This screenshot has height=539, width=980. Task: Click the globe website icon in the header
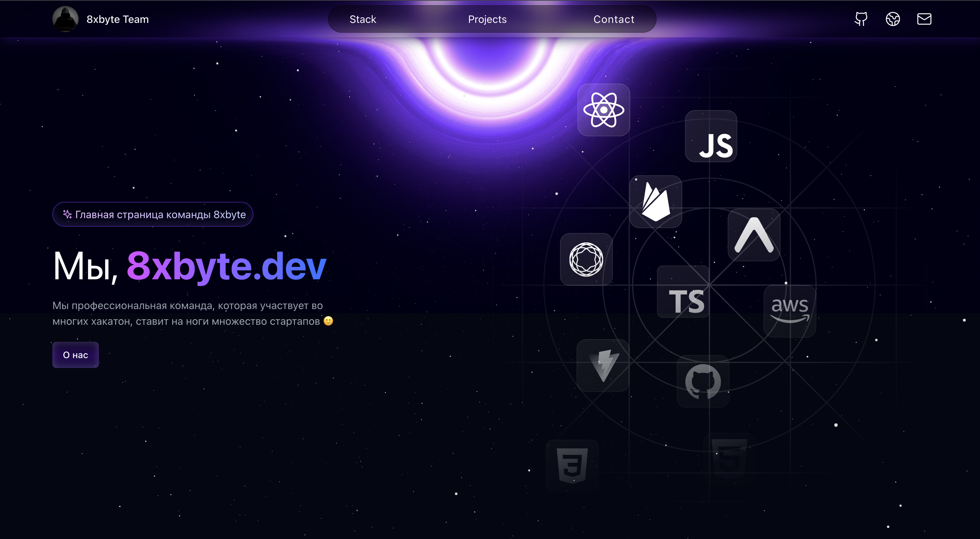click(893, 19)
